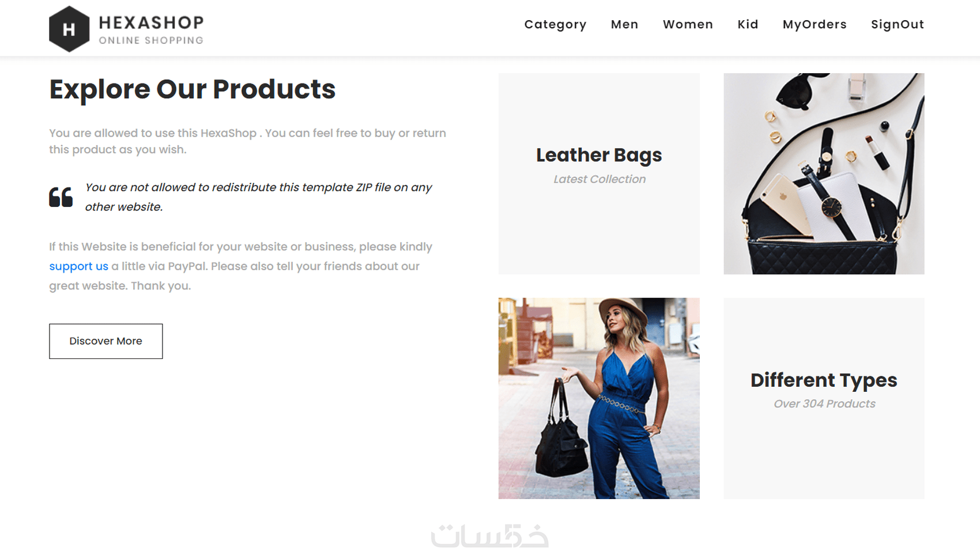The height and width of the screenshot is (559, 980).
Task: Click the italic redistribution notice quote text
Action: [258, 197]
